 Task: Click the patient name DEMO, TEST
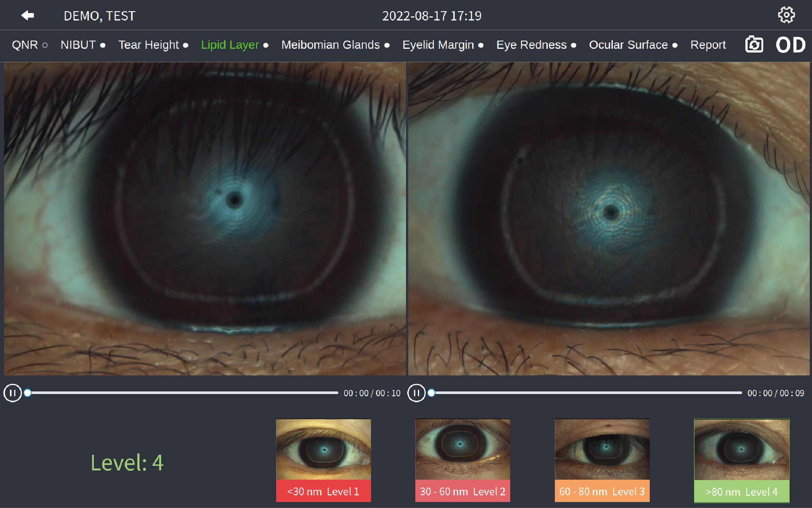point(99,16)
